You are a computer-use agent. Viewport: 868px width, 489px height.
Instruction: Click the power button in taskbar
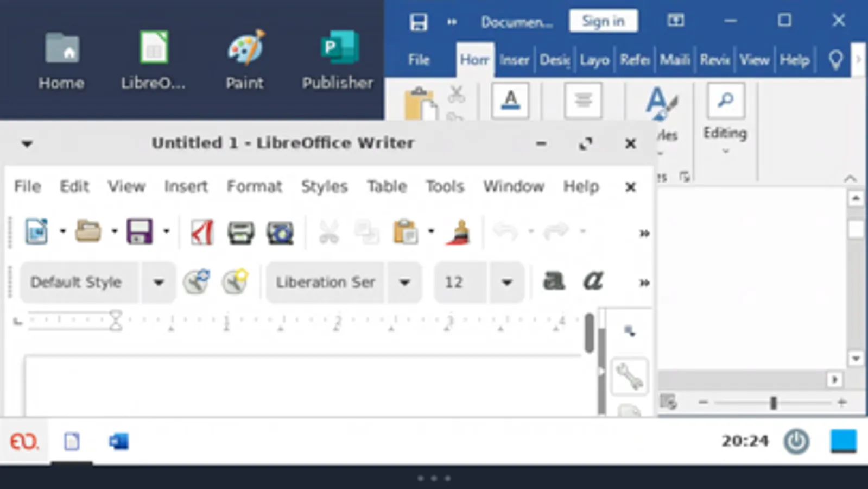click(796, 441)
